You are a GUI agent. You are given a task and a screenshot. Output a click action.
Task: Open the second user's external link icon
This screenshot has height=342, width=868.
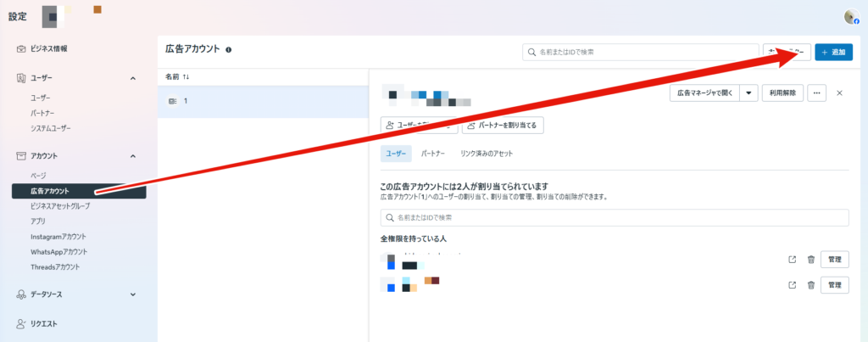pyautogui.click(x=793, y=285)
